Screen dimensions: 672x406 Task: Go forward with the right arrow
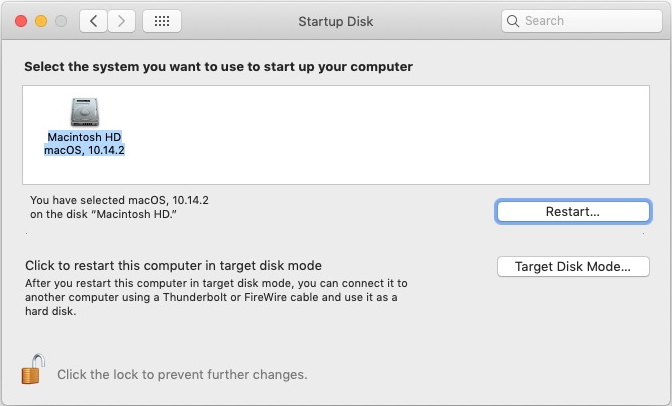click(122, 20)
